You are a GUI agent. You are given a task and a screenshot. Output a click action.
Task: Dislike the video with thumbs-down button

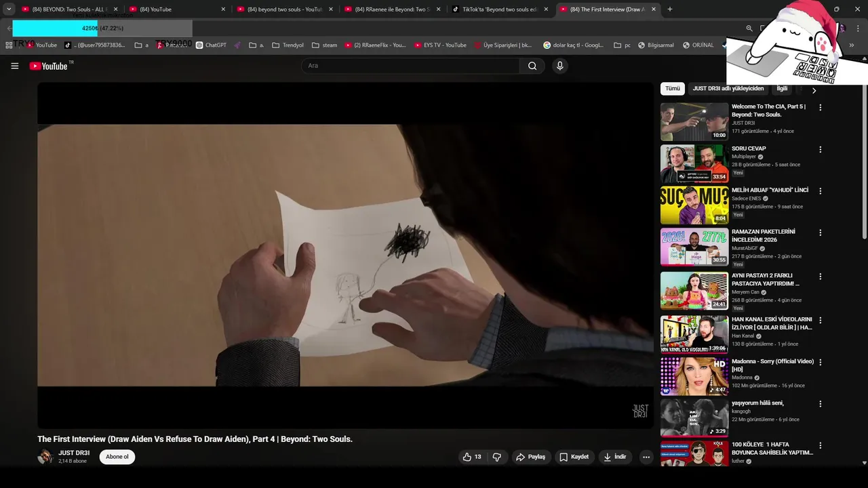496,457
